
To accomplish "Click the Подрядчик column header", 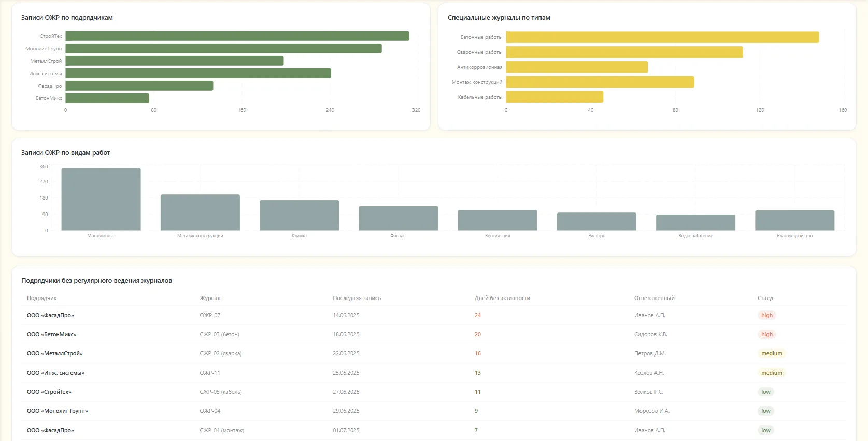I will pyautogui.click(x=41, y=298).
